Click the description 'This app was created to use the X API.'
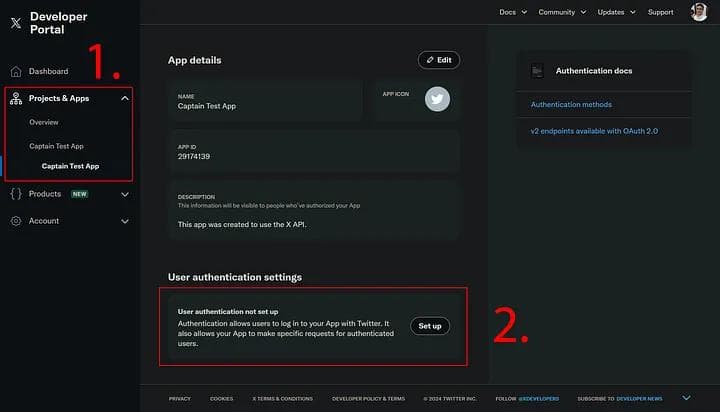Image resolution: width=720 pixels, height=412 pixels. coord(242,225)
